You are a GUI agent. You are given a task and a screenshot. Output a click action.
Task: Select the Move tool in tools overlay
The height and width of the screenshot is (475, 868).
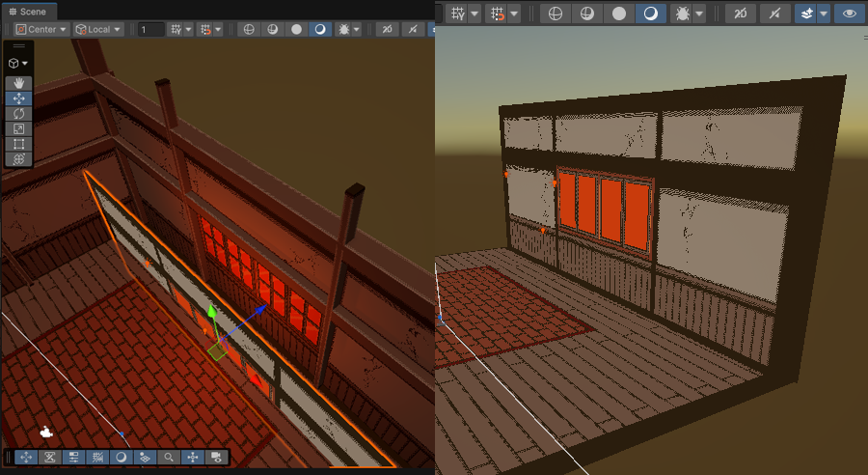point(19,98)
